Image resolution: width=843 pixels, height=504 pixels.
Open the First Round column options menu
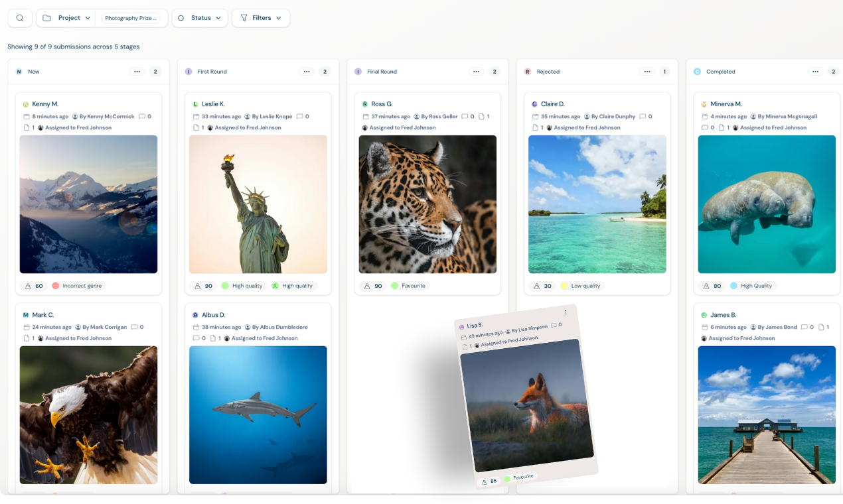(x=307, y=72)
